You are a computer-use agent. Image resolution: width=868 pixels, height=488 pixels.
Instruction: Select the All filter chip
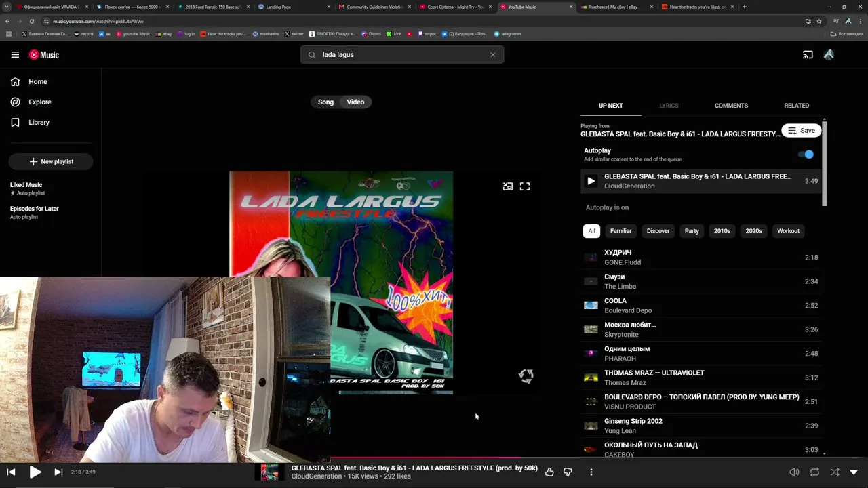point(591,231)
